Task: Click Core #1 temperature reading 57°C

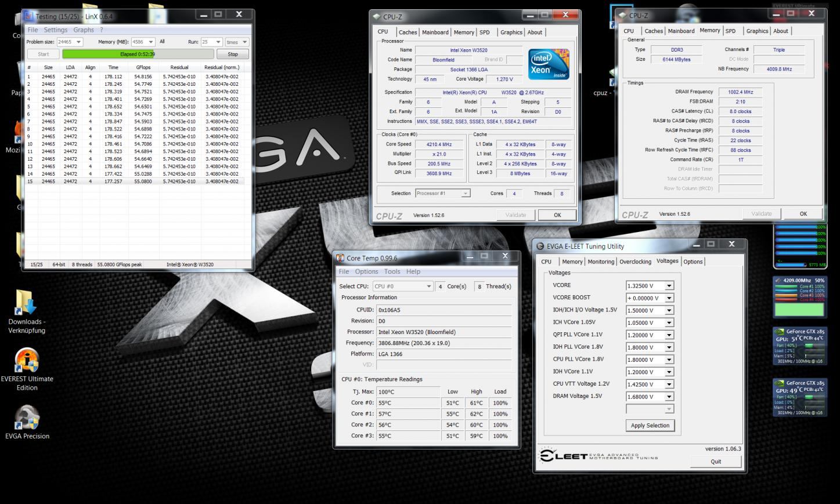Action: (x=408, y=414)
